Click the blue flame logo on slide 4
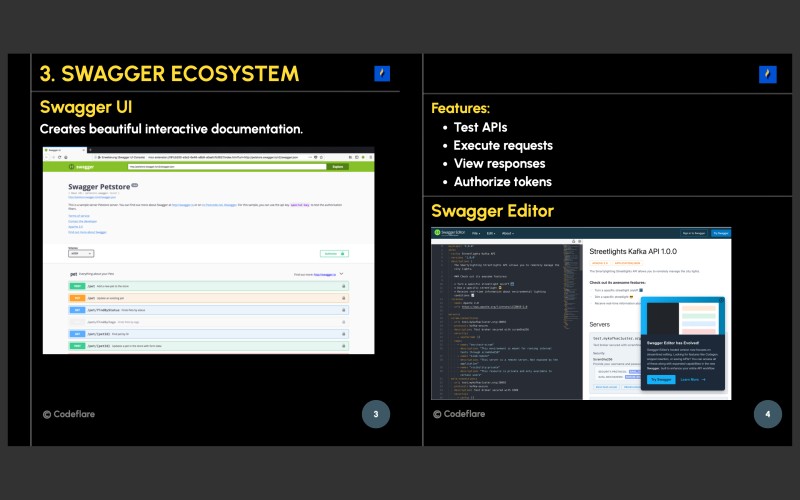Image resolution: width=800 pixels, height=500 pixels. pyautogui.click(x=767, y=74)
